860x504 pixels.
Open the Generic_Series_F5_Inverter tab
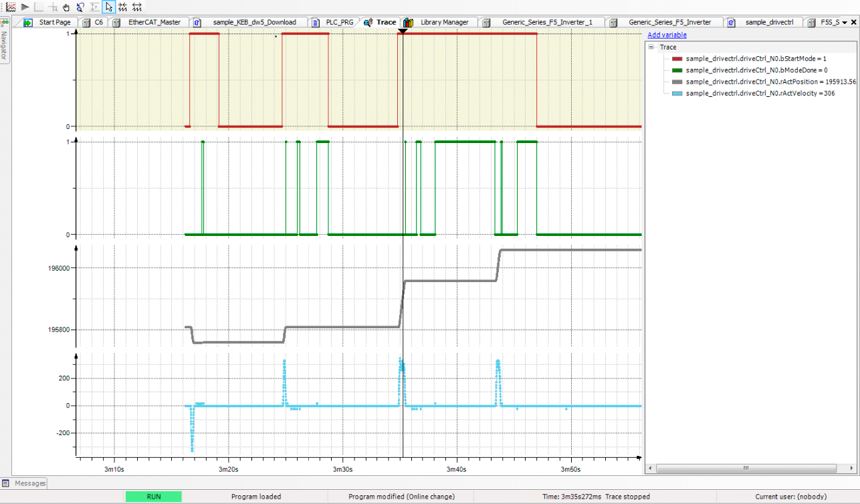(670, 22)
